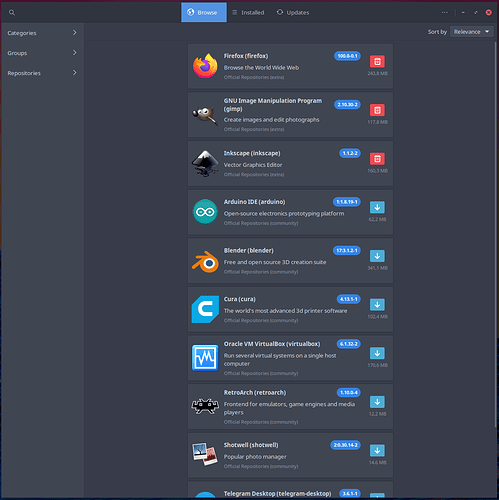Switch to the Installed tab
499x500 pixels.
click(x=248, y=13)
